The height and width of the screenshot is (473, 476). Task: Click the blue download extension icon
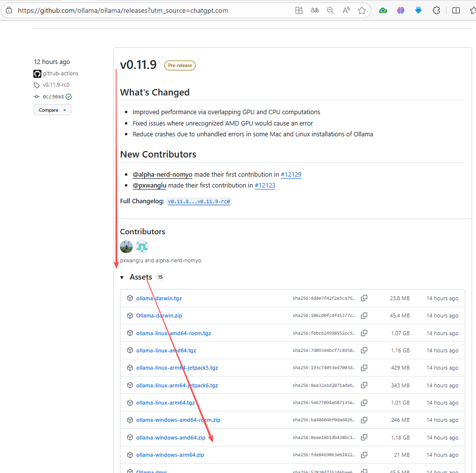click(x=418, y=11)
